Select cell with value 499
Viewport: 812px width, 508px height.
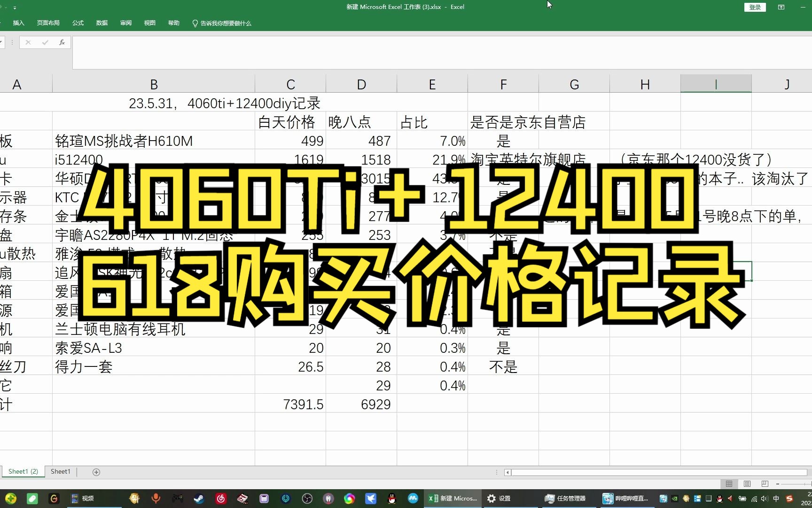click(290, 141)
